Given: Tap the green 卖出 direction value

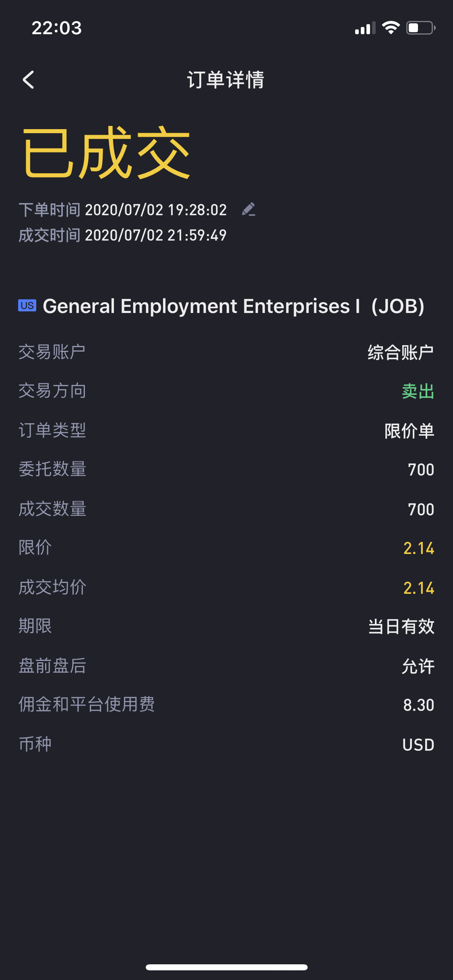Looking at the screenshot, I should [x=418, y=391].
